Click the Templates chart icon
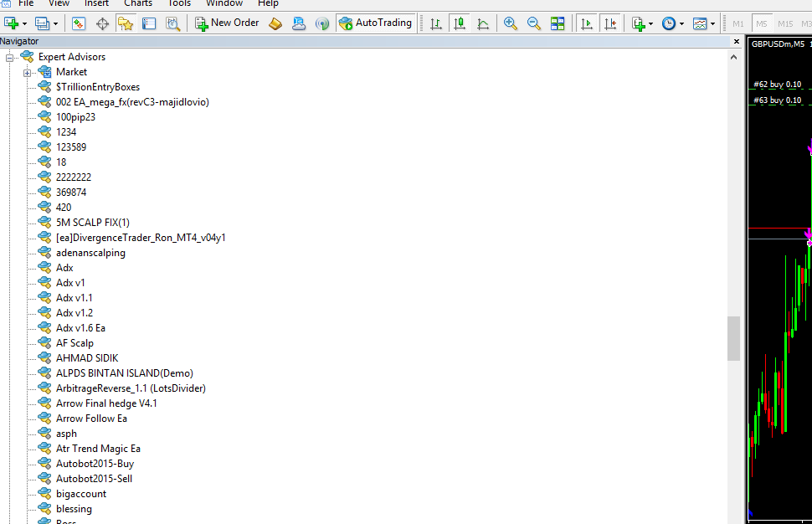812x524 pixels. pos(700,23)
